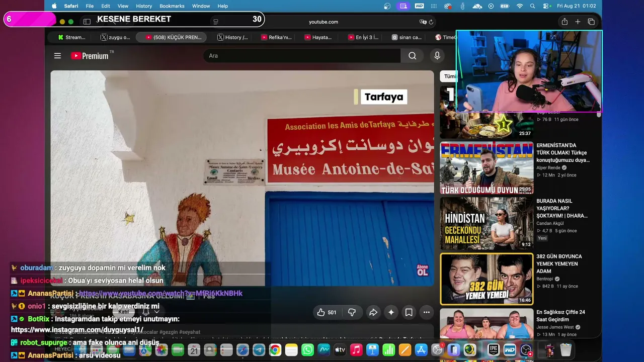Screen dimensions: 644x362
Task: Start voice search with the microphone icon
Action: (x=437, y=56)
